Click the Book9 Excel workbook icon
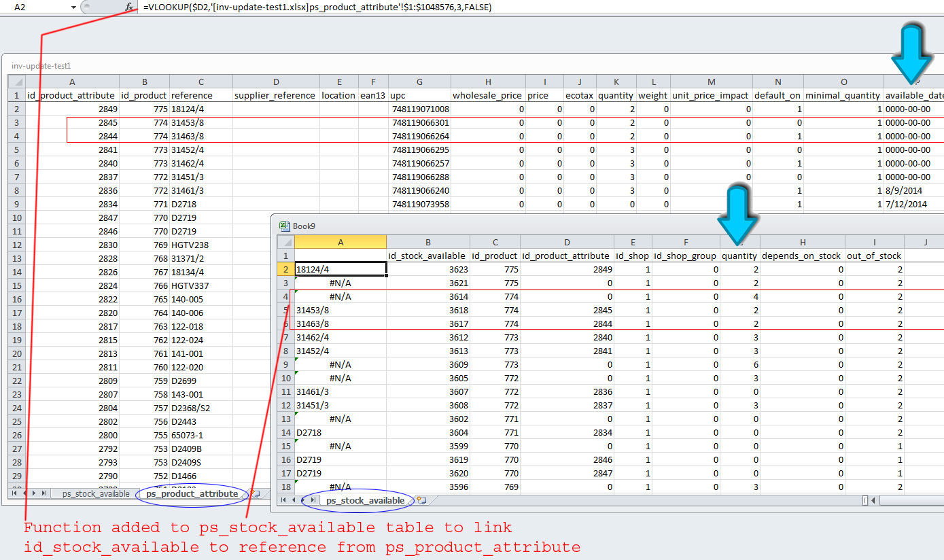The width and height of the screenshot is (944, 560). pos(285,226)
